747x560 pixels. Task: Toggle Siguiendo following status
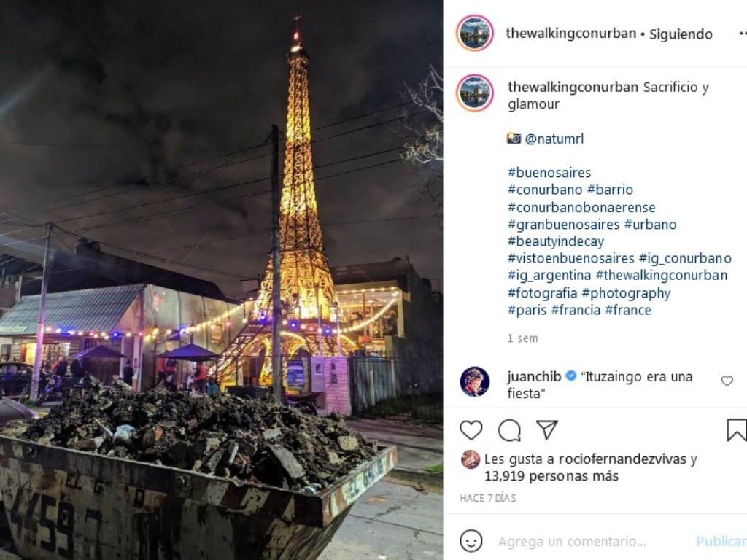(681, 34)
